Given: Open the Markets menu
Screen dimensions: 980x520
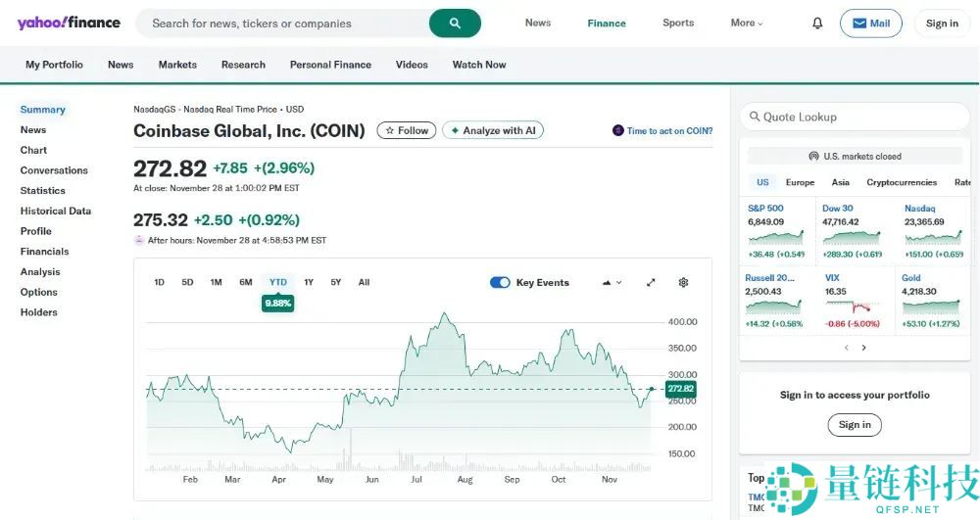Looking at the screenshot, I should coord(177,65).
